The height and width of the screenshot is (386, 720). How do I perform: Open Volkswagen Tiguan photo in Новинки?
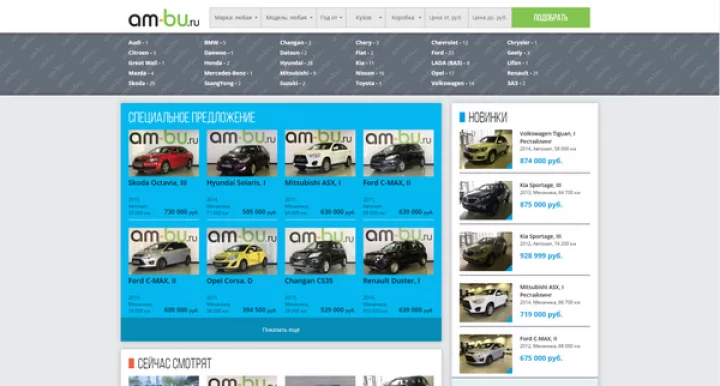pyautogui.click(x=486, y=149)
